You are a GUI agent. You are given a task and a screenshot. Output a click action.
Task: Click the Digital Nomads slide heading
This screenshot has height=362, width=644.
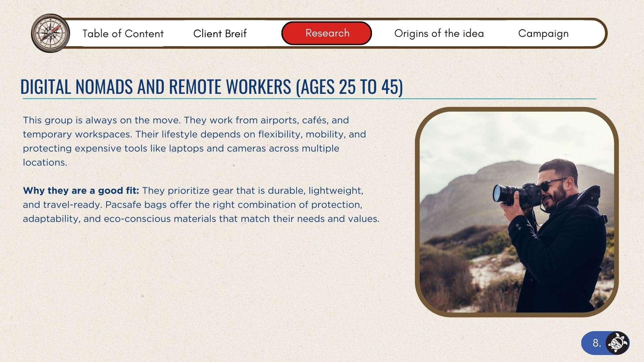click(211, 86)
